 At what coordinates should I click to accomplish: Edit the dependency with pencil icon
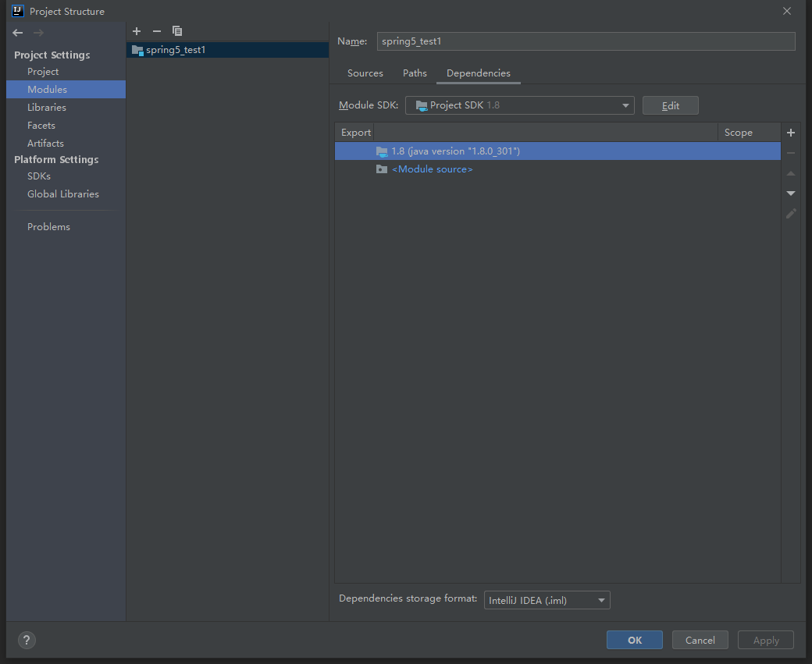tap(791, 213)
